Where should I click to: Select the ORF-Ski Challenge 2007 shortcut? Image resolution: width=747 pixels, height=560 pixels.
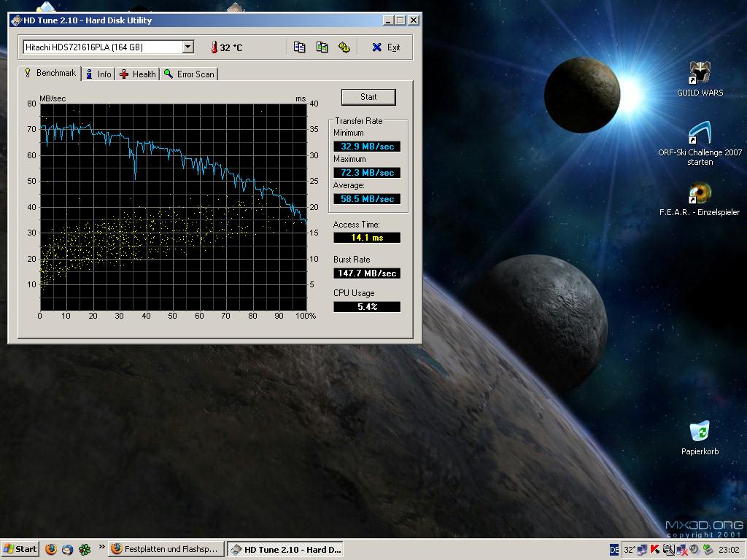pos(700,144)
